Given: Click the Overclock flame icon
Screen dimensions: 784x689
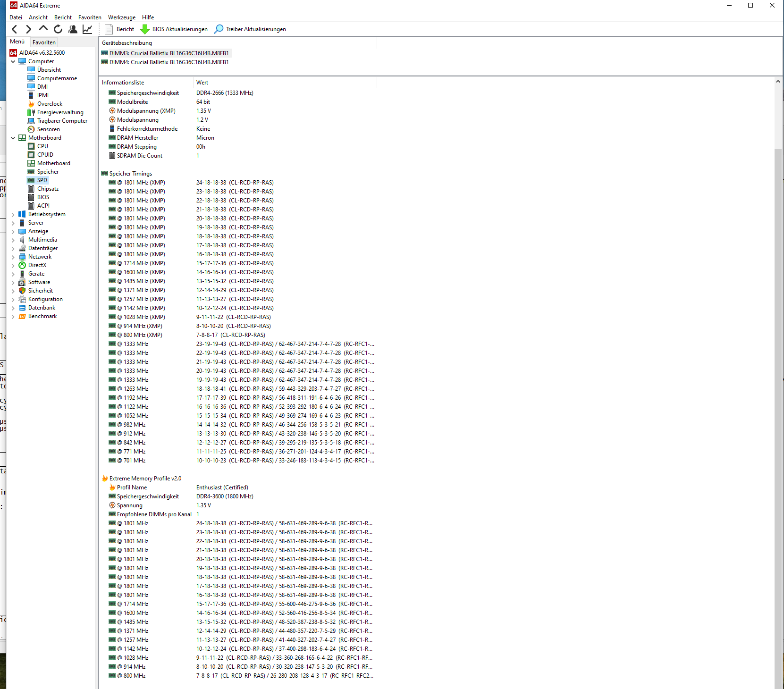Looking at the screenshot, I should 31,104.
